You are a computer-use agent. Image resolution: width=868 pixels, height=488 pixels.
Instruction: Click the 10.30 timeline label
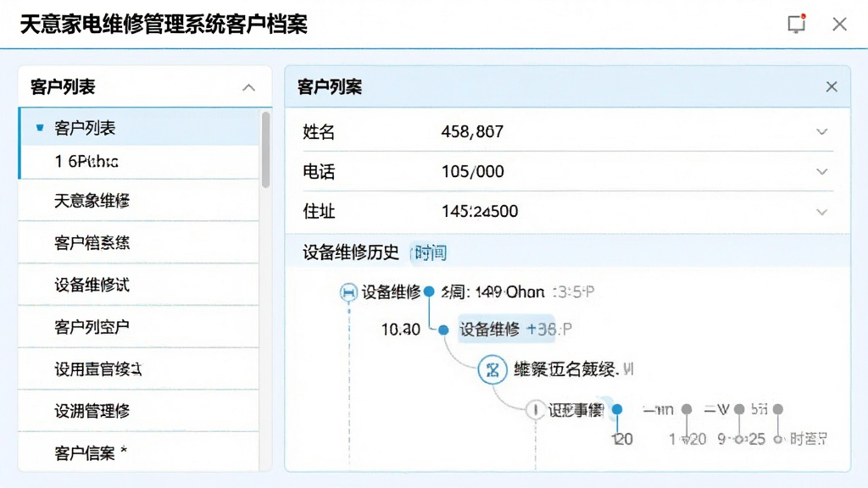pyautogui.click(x=401, y=330)
